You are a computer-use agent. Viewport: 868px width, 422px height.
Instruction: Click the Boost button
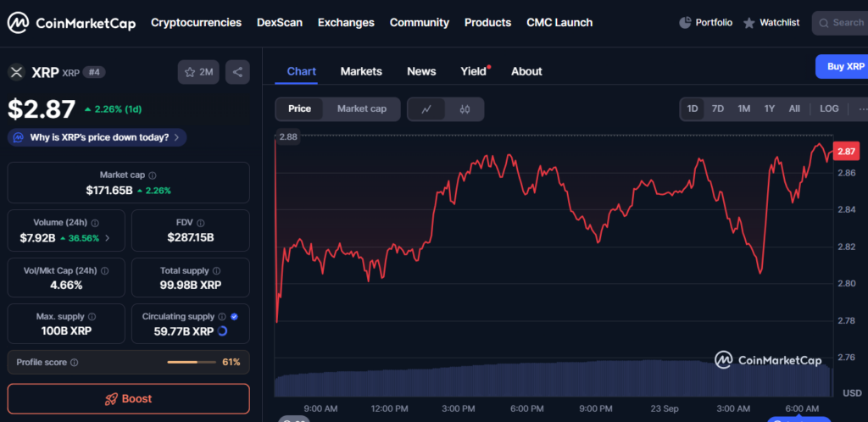click(129, 399)
